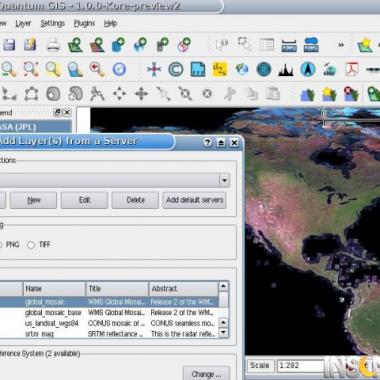Click the Scale value input field

[300, 366]
